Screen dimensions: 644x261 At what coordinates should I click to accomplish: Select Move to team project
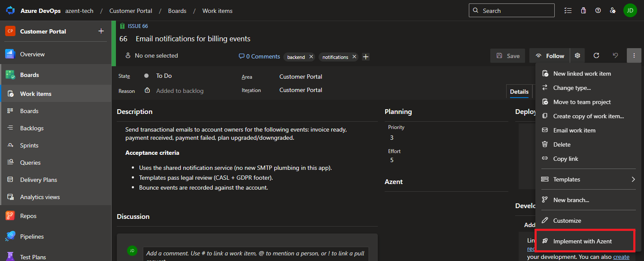click(x=588, y=102)
